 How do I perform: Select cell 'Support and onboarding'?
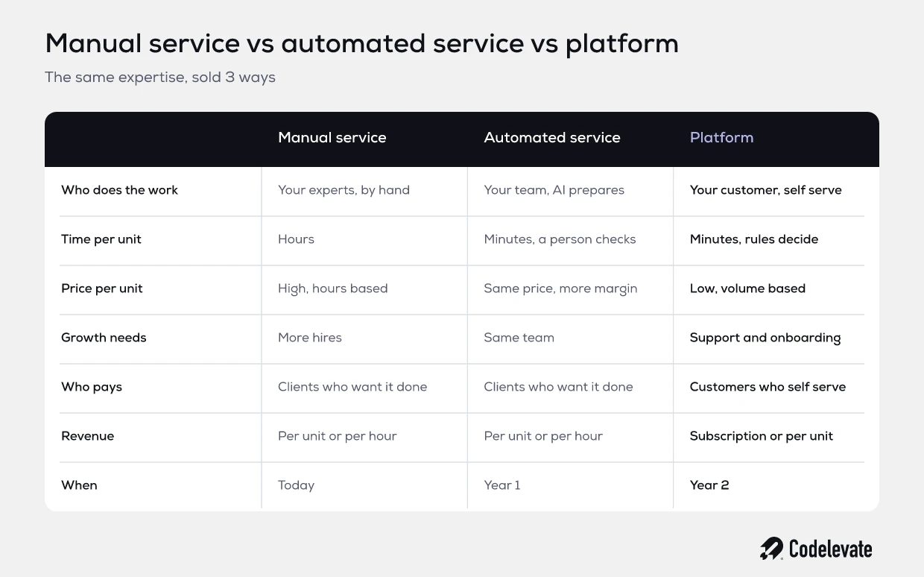coord(765,338)
